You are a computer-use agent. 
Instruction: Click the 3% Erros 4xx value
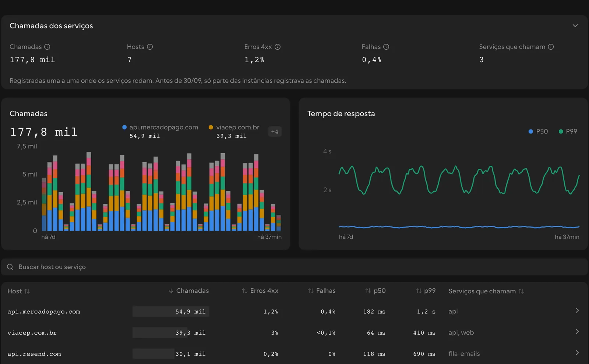coord(275,333)
